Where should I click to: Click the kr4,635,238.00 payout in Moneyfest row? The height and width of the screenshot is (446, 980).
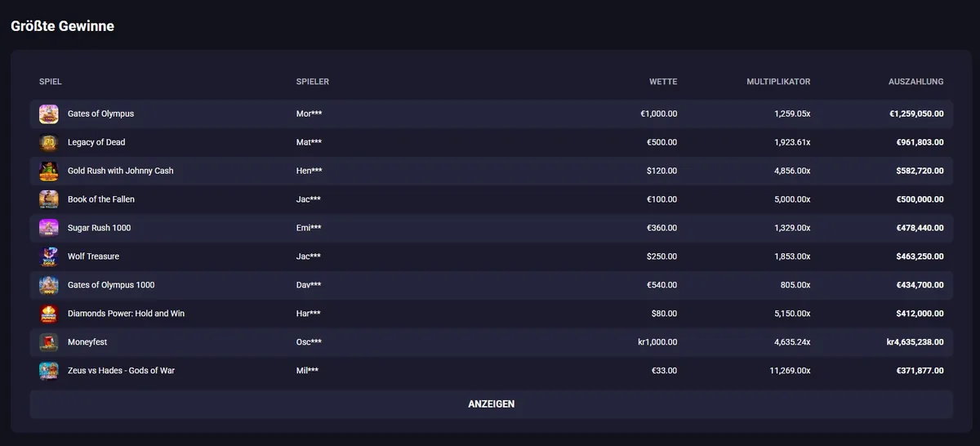(915, 342)
